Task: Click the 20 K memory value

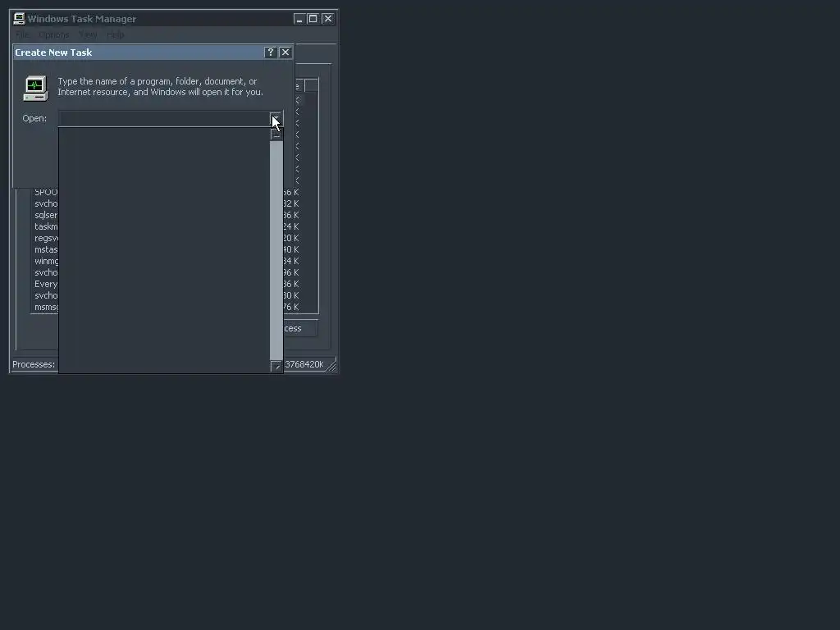Action: (x=291, y=239)
